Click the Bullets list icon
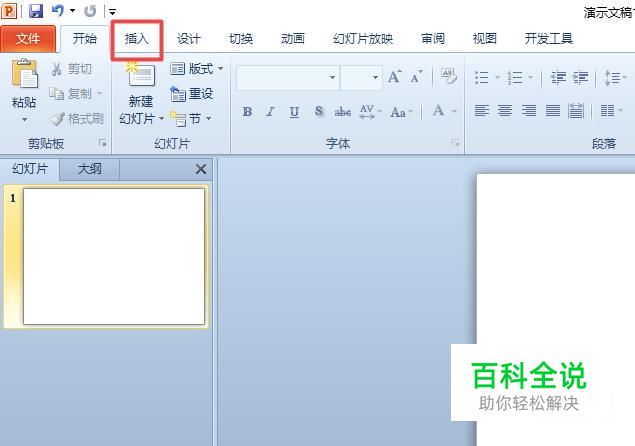 (482, 77)
